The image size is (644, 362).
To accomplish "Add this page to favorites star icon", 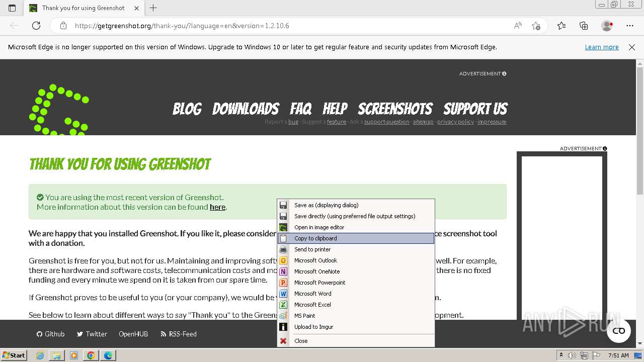I will pyautogui.click(x=536, y=26).
